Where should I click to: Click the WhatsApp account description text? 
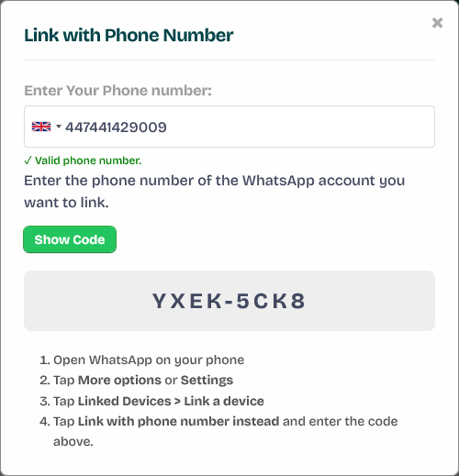coord(215,192)
